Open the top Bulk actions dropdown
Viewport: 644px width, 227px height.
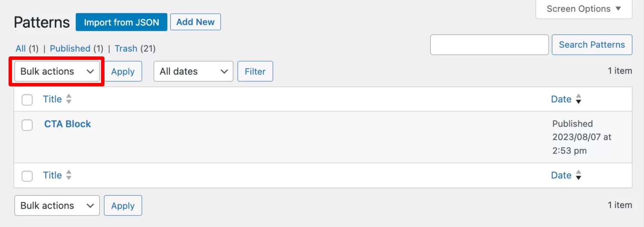[57, 71]
